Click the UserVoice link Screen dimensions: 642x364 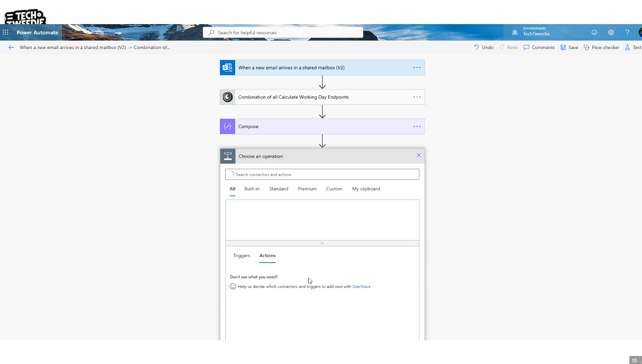(x=361, y=287)
